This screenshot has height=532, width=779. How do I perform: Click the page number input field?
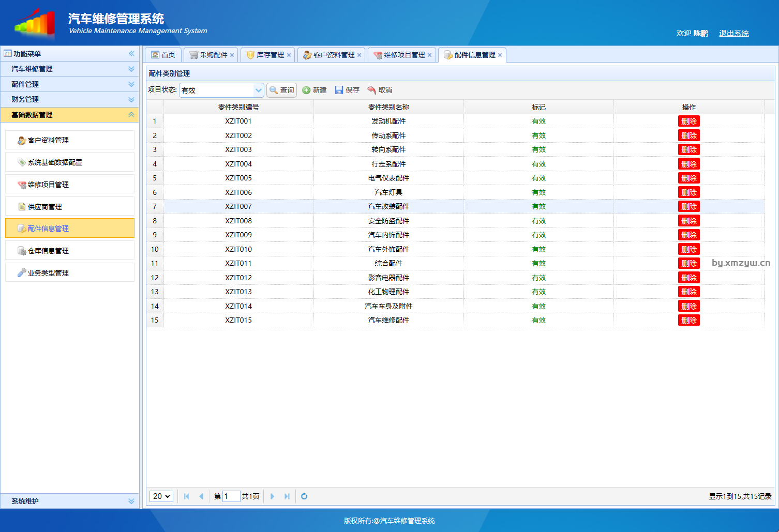tap(231, 496)
